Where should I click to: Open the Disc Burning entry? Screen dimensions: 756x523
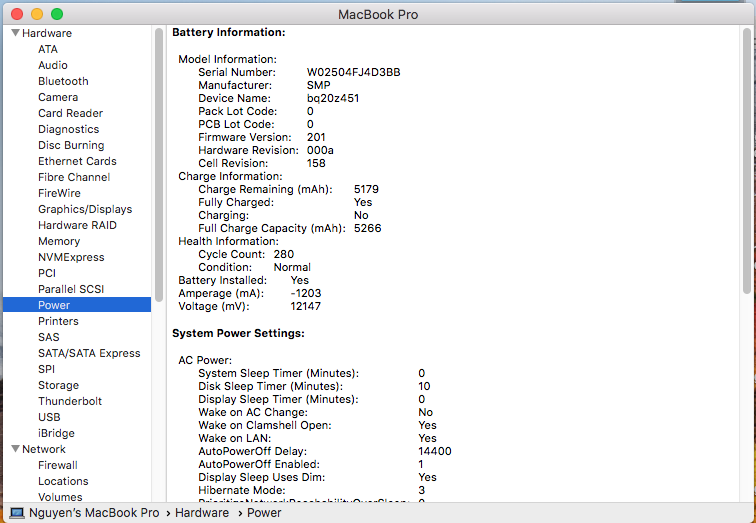71,145
